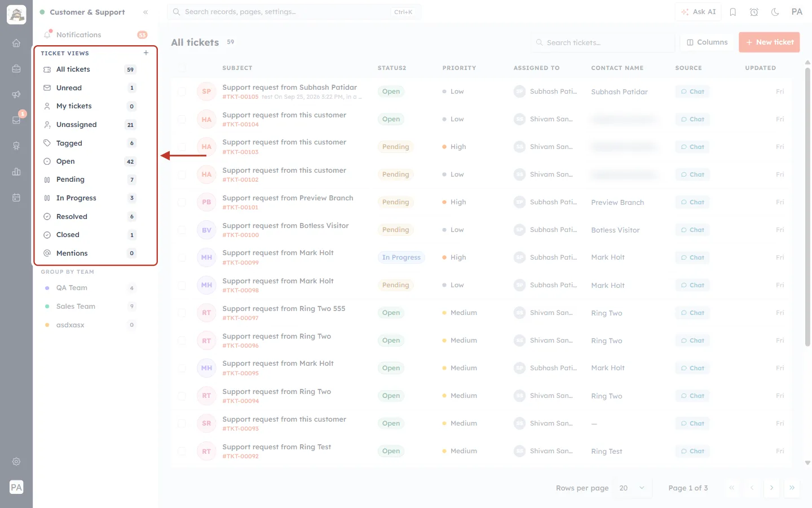Open settings gear in left rail
812x508 pixels.
click(16, 461)
